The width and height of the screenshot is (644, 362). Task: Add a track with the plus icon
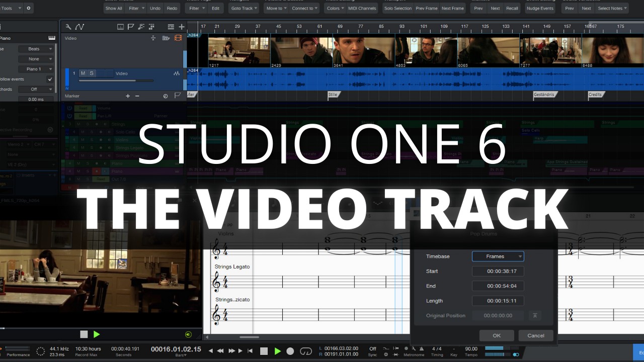tap(182, 27)
